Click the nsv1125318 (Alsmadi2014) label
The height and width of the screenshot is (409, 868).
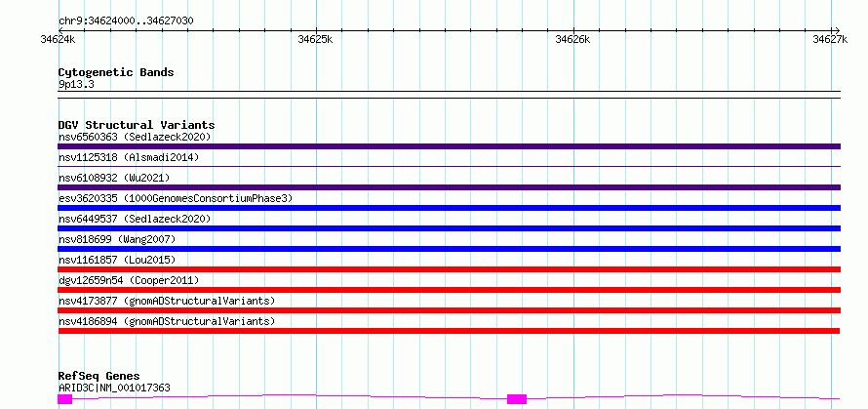click(x=129, y=157)
